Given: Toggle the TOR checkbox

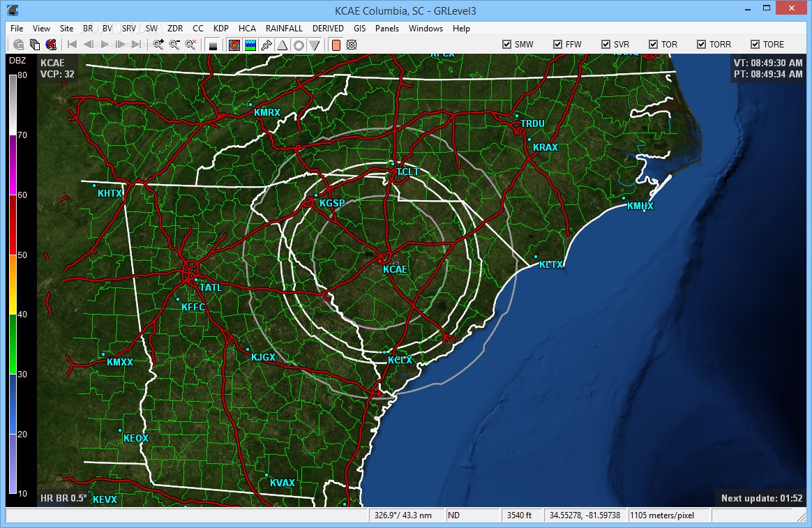Looking at the screenshot, I should (x=654, y=45).
